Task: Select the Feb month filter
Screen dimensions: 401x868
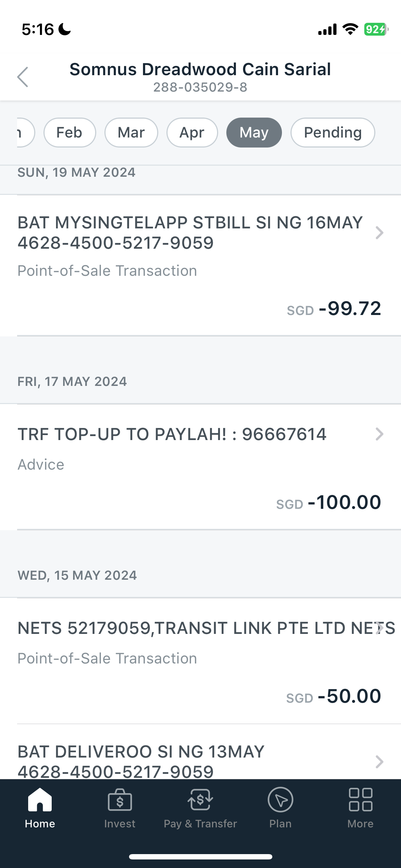Action: (70, 133)
